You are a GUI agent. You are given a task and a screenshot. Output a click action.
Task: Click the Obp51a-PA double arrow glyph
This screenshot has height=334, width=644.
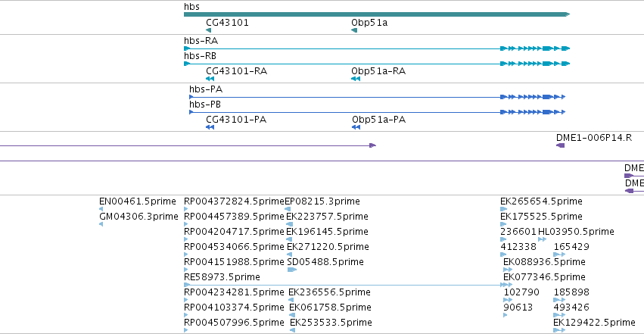coord(356,127)
